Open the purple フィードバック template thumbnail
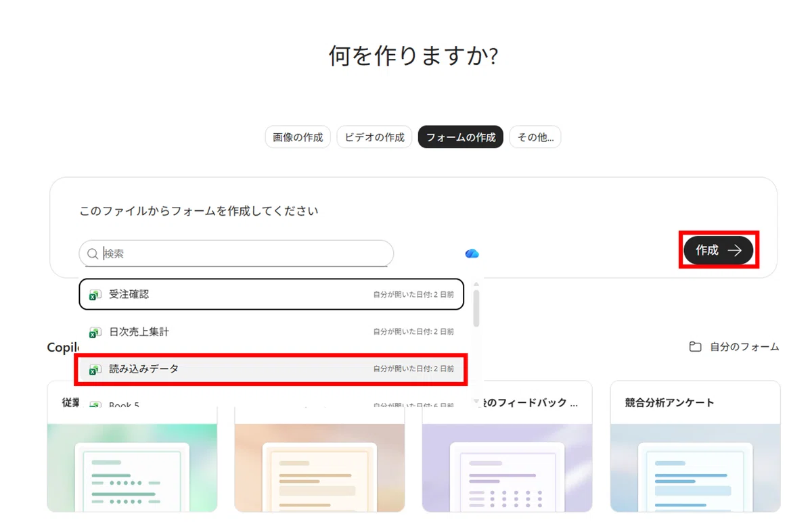The image size is (812, 522). (507, 468)
